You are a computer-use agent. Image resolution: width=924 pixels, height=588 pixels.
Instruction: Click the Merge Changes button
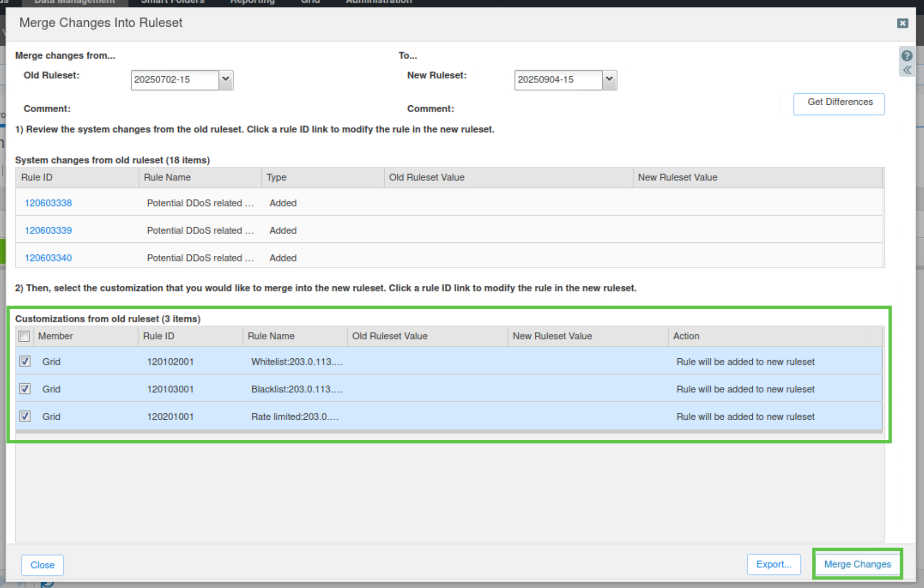point(857,564)
